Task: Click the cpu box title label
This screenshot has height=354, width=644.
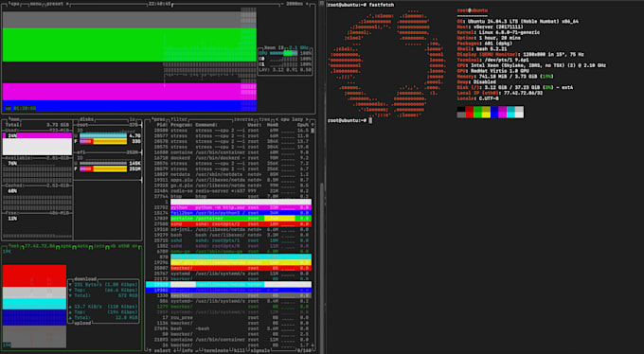Action: (14, 4)
